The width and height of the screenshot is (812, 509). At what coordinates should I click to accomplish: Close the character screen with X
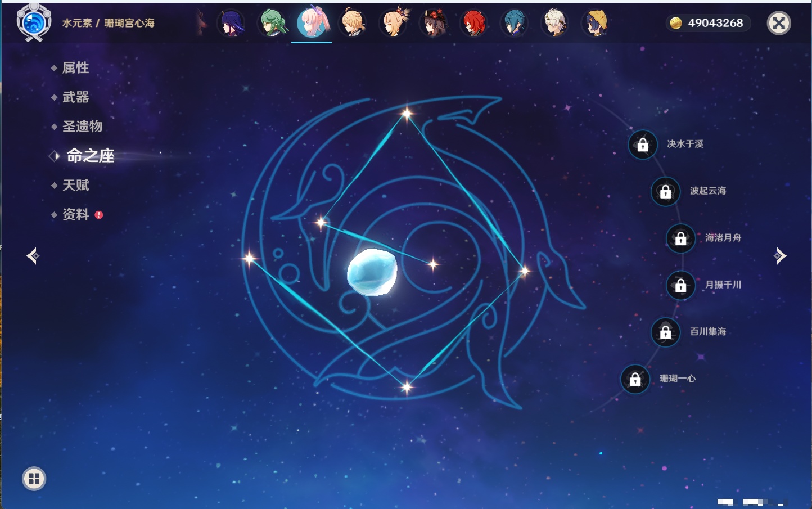pos(779,23)
